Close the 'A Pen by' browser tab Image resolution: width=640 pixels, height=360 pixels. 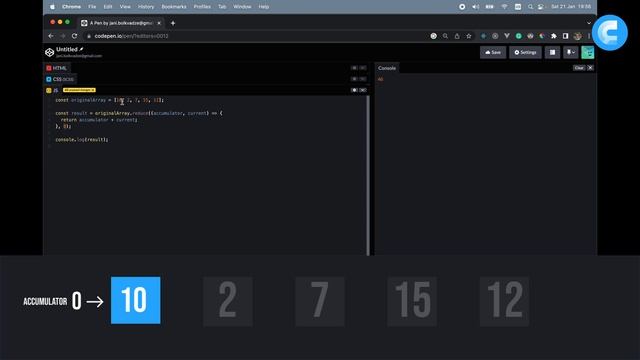coord(159,23)
